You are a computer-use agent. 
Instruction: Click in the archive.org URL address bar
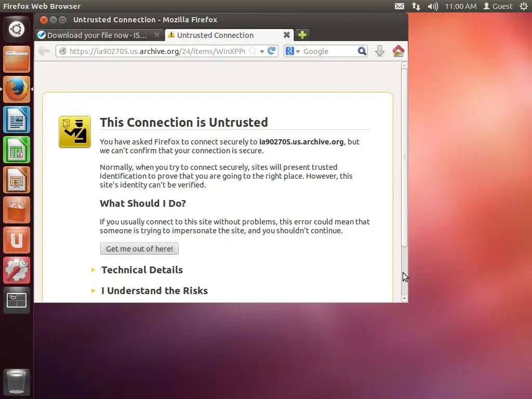pyautogui.click(x=157, y=51)
